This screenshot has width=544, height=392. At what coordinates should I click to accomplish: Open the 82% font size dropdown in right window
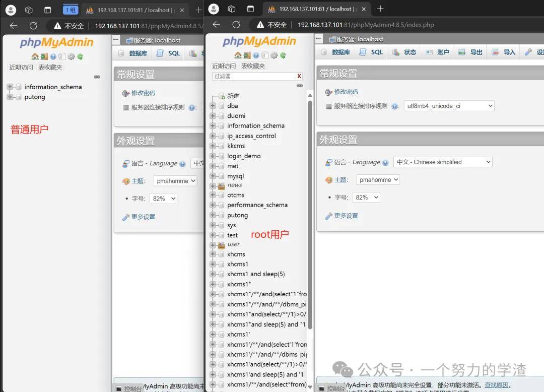(x=366, y=198)
